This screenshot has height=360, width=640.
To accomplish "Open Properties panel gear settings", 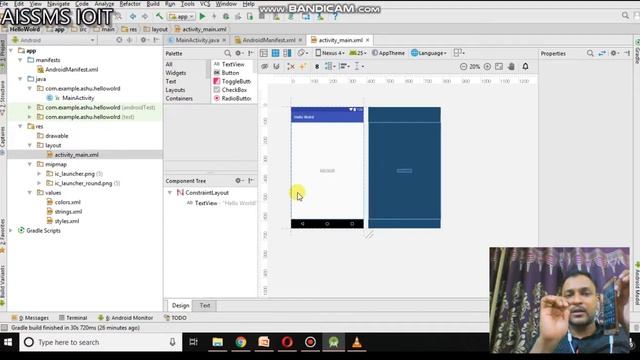I will click(x=614, y=53).
